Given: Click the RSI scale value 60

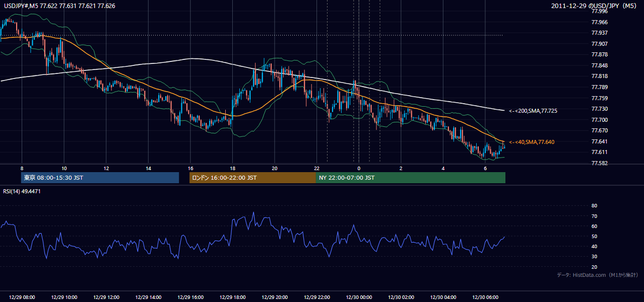Looking at the screenshot, I should pyautogui.click(x=594, y=226).
